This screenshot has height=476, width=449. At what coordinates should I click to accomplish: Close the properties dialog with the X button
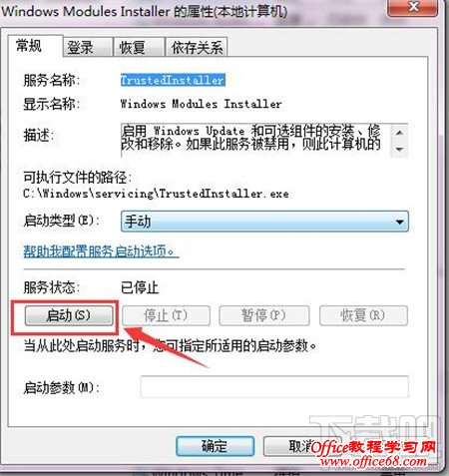[x=413, y=7]
